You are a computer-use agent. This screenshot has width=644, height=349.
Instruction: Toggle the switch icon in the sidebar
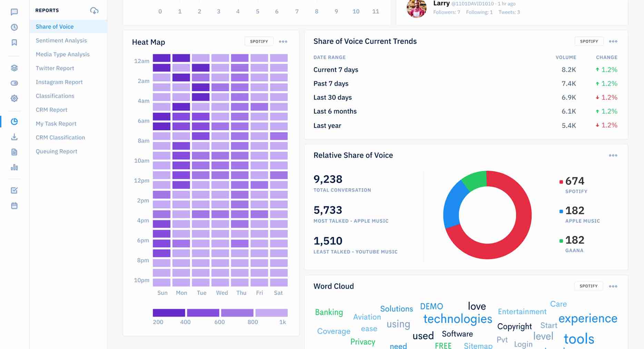click(14, 83)
